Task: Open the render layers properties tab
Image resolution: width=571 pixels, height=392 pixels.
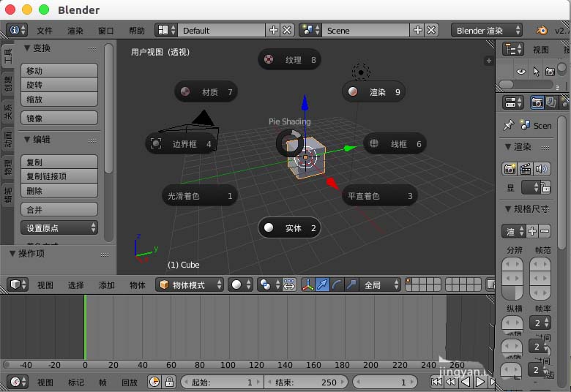Action: (551, 102)
